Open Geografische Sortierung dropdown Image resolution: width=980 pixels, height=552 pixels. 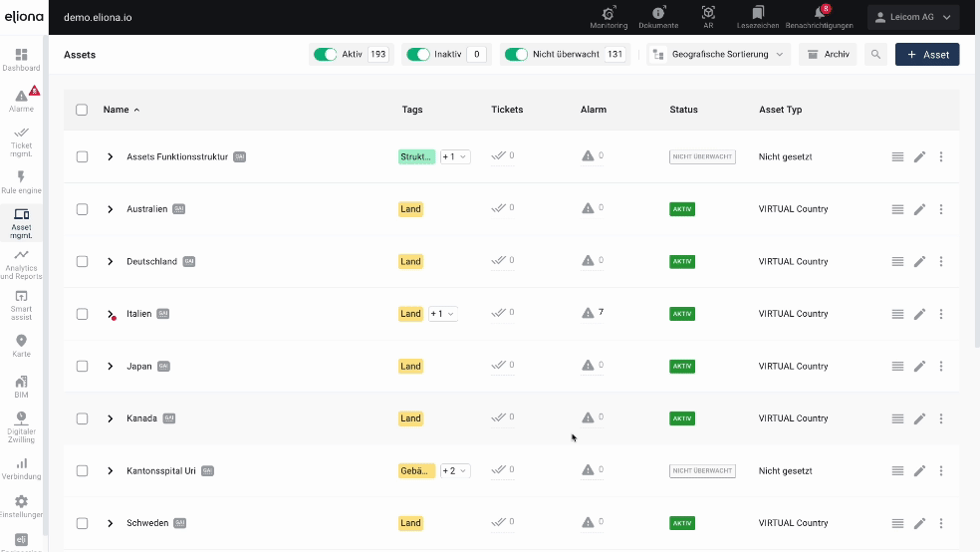(x=719, y=55)
